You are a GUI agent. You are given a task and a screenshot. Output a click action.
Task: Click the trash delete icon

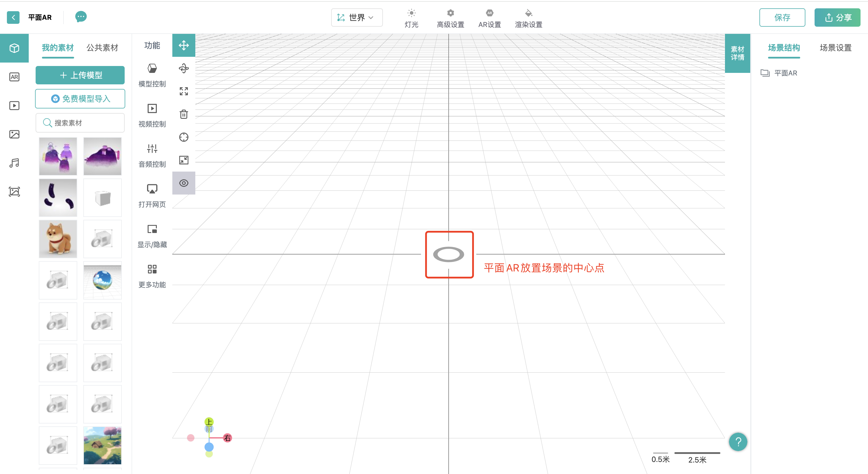coord(184,114)
